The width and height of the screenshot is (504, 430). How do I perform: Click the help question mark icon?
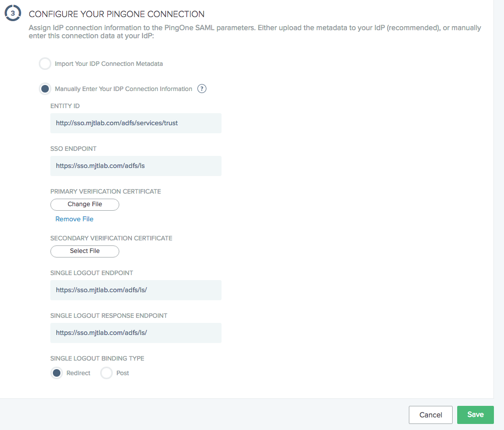click(x=202, y=89)
